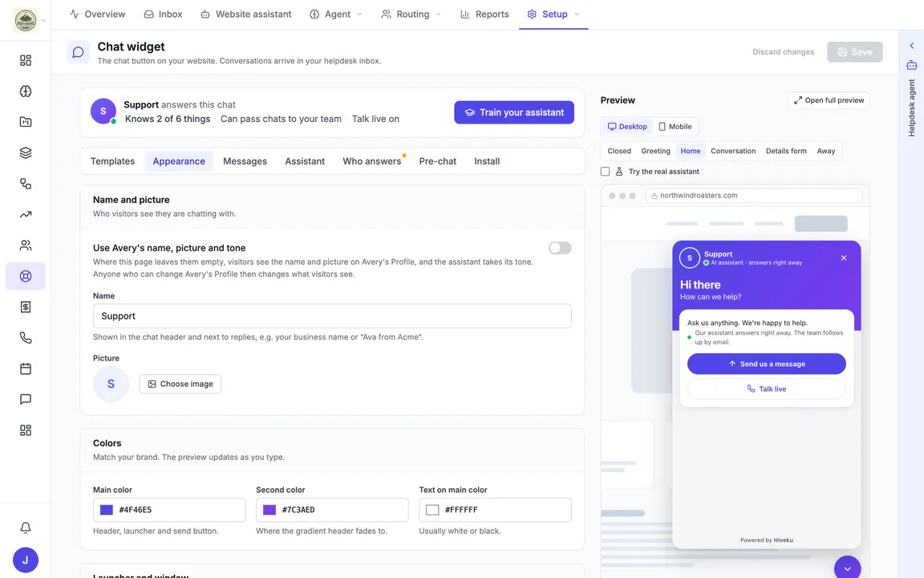
Task: Click Train your assistant button
Action: point(514,112)
